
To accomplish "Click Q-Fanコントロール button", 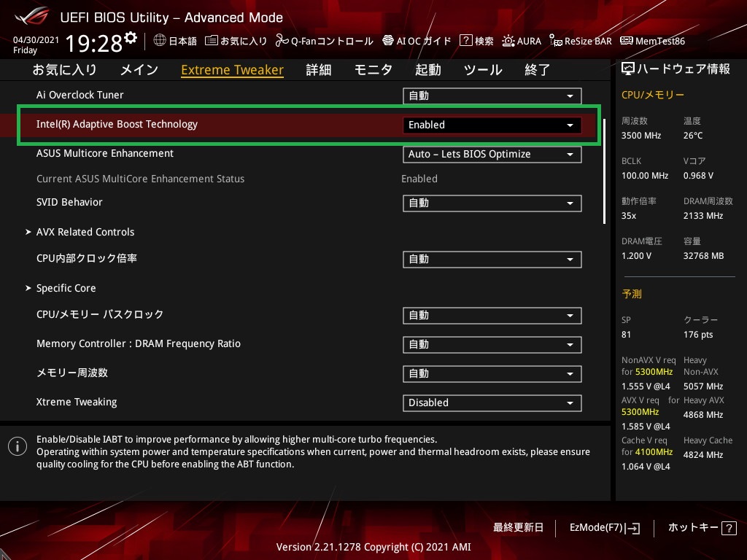I will pyautogui.click(x=325, y=41).
